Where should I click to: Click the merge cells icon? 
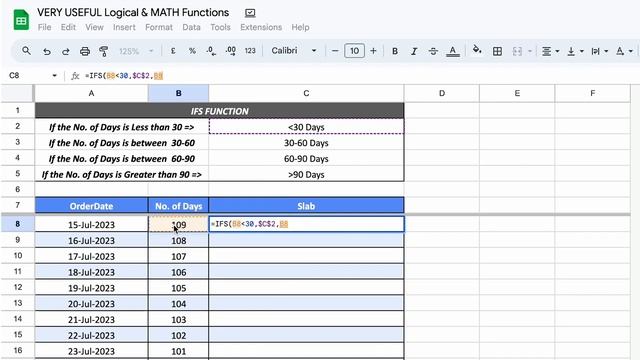[x=517, y=51]
